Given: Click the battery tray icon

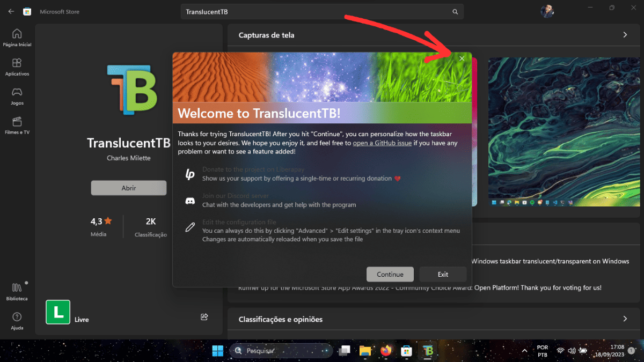Looking at the screenshot, I should pos(583,351).
